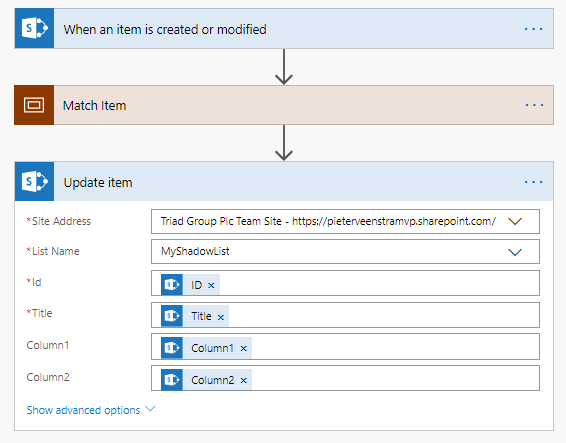Viewport: 566px width, 443px height.
Task: Remove the Column2 token from its field
Action: pos(244,380)
